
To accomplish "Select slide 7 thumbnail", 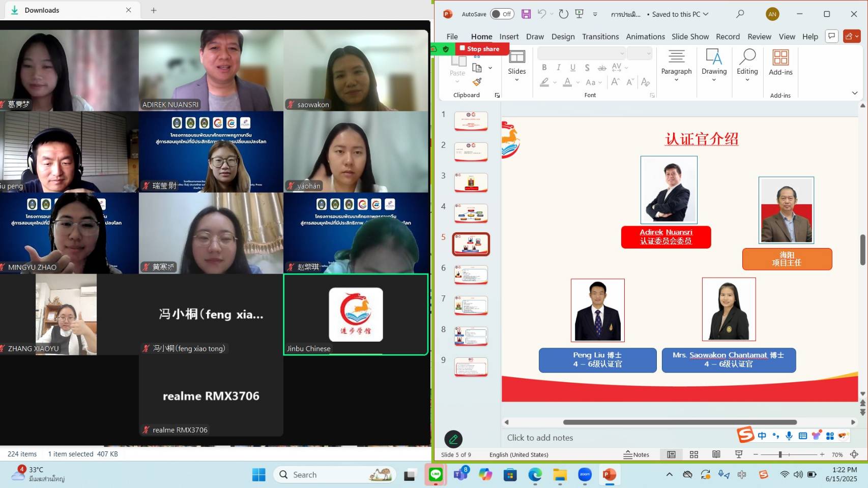I will coord(471,306).
